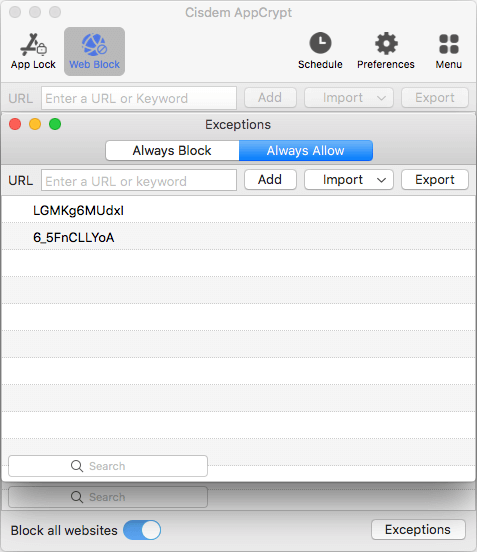Toggle the Block all websites switch
Viewport: 477px width, 552px height.
click(142, 530)
